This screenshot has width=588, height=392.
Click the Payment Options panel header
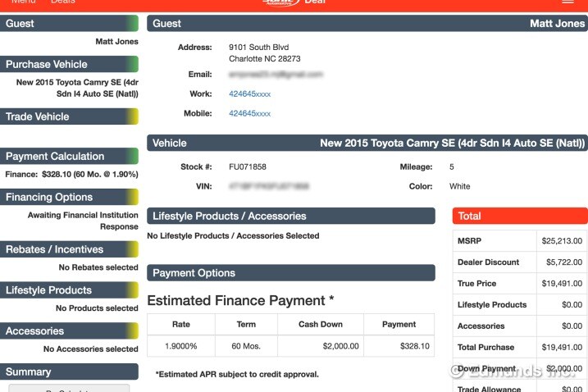point(291,273)
